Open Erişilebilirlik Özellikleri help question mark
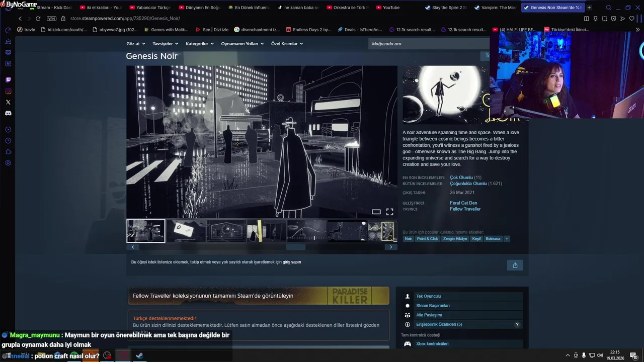This screenshot has height=362, width=644. pos(517,325)
